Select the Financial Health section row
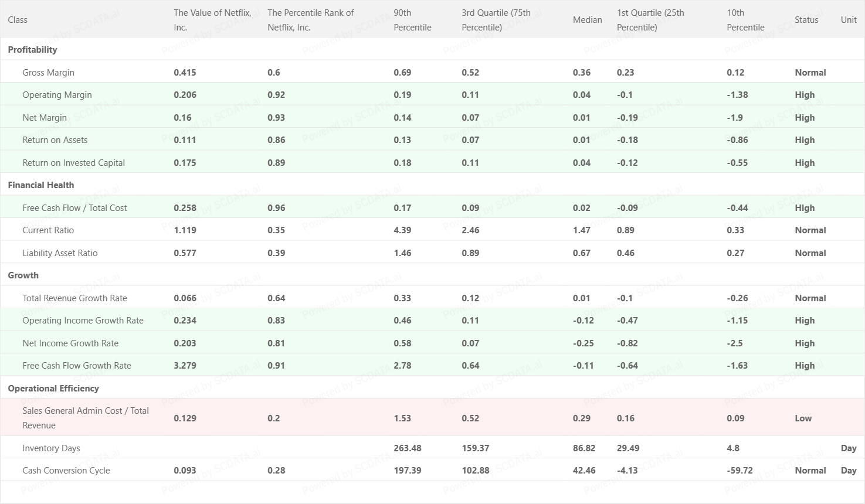 [41, 185]
